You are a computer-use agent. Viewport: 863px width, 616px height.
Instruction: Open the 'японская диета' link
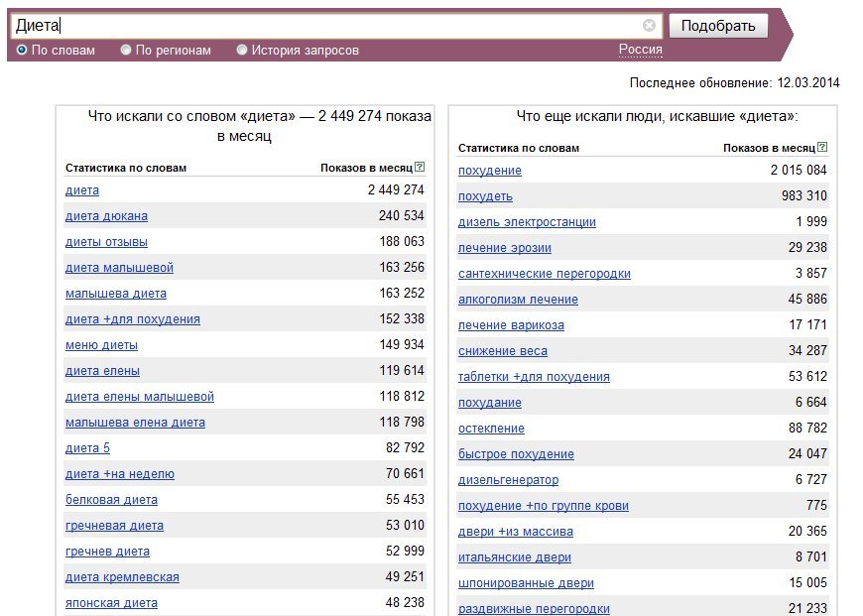click(x=111, y=604)
